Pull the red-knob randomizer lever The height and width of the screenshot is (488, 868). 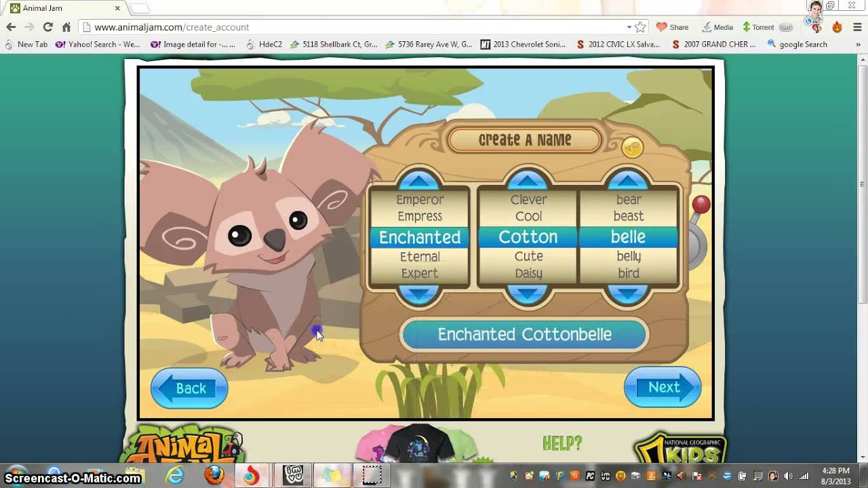pyautogui.click(x=701, y=205)
